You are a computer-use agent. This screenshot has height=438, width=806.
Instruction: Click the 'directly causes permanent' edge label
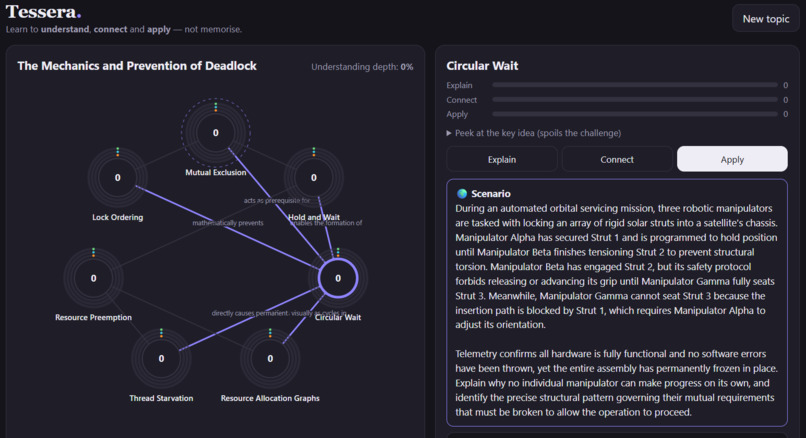250,313
